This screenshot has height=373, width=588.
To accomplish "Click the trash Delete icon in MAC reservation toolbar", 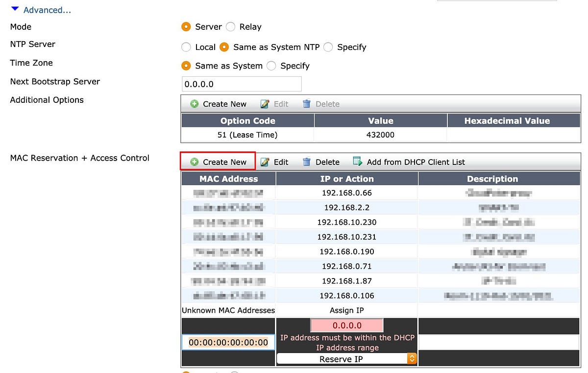I will pos(307,162).
